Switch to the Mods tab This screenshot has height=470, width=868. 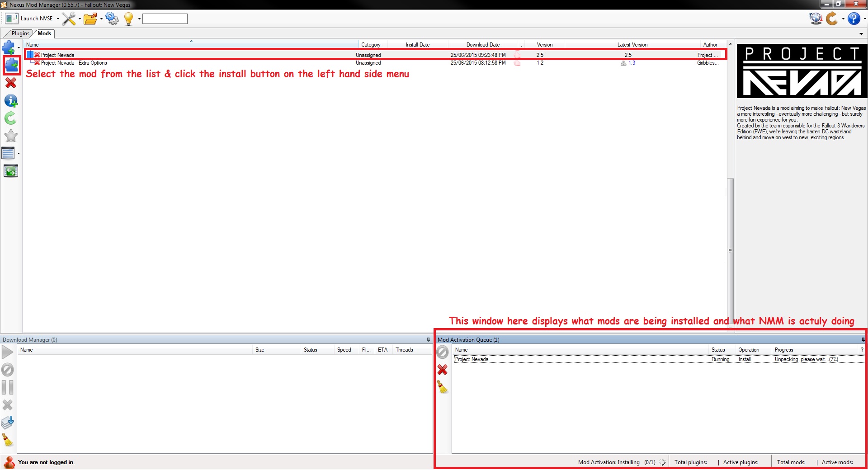44,33
